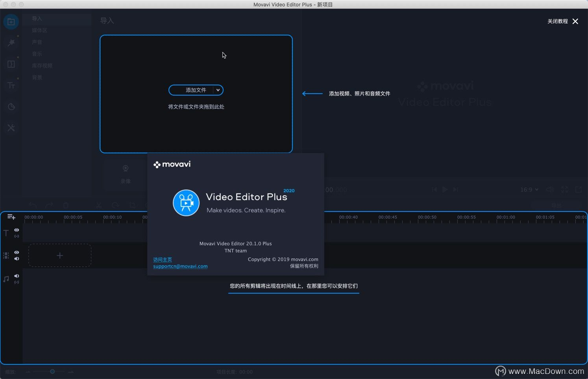Click the movavi logo in the About dialog
This screenshot has width=588, height=379.
pos(172,164)
